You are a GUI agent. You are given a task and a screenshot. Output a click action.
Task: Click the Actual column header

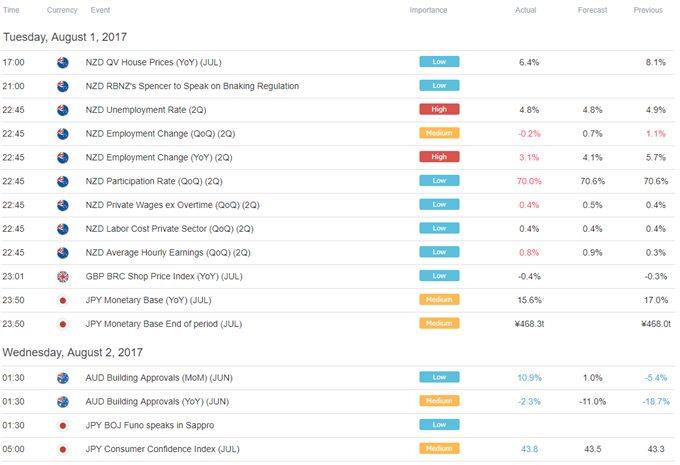point(526,10)
